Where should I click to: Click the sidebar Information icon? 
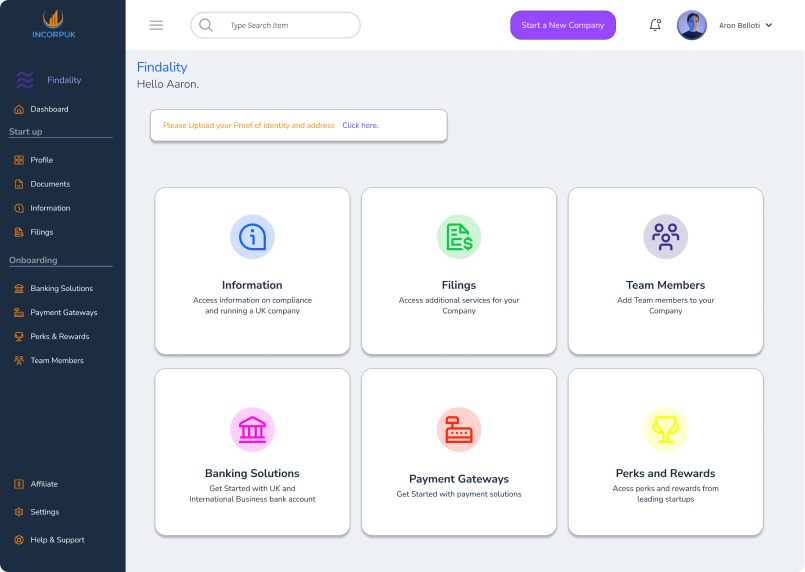coord(19,208)
